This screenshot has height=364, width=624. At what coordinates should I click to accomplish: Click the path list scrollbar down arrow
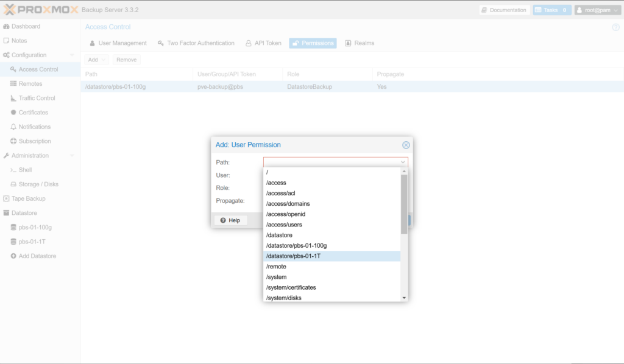click(404, 298)
